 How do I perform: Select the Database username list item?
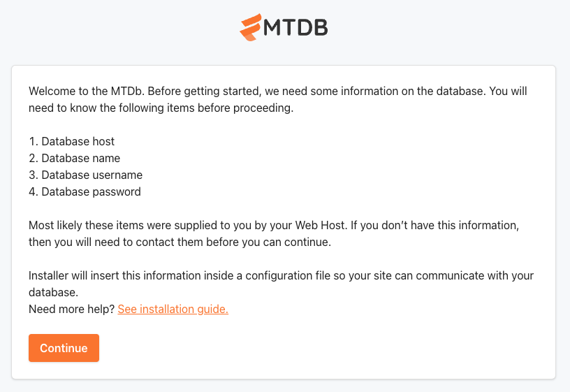pyautogui.click(x=86, y=175)
